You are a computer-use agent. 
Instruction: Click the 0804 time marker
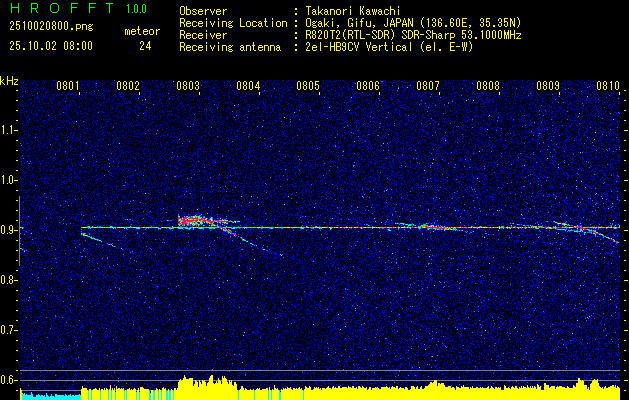(x=248, y=86)
